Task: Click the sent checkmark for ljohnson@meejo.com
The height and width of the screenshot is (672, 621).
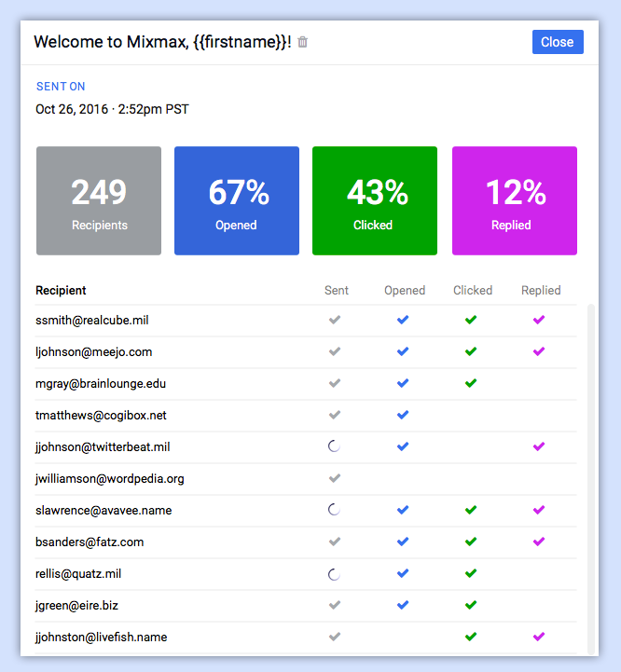Action: [x=335, y=351]
